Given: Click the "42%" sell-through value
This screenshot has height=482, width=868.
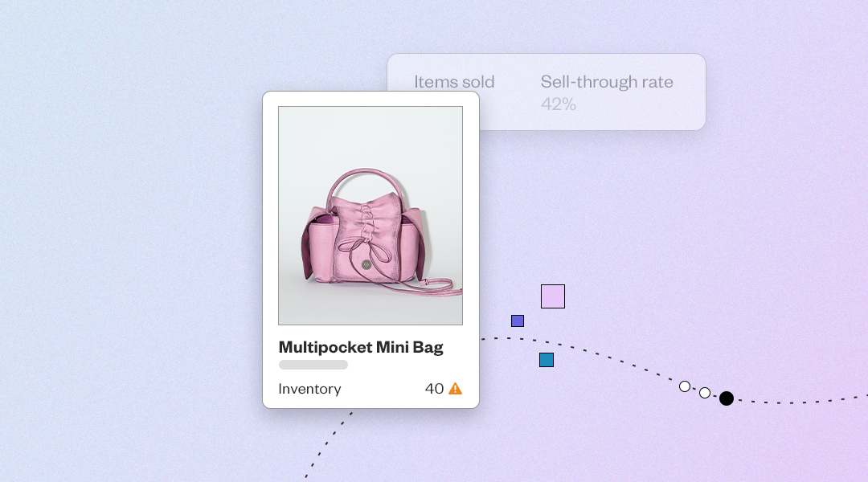Looking at the screenshot, I should tap(559, 104).
